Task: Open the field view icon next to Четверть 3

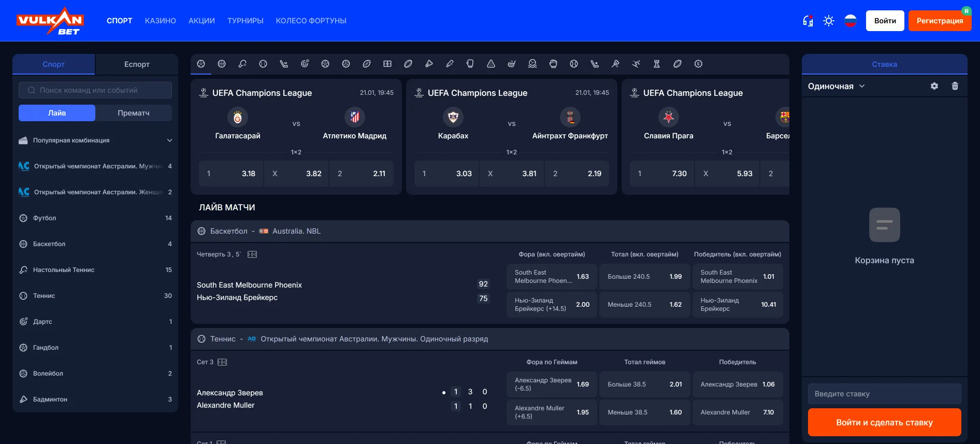Action: [x=252, y=254]
